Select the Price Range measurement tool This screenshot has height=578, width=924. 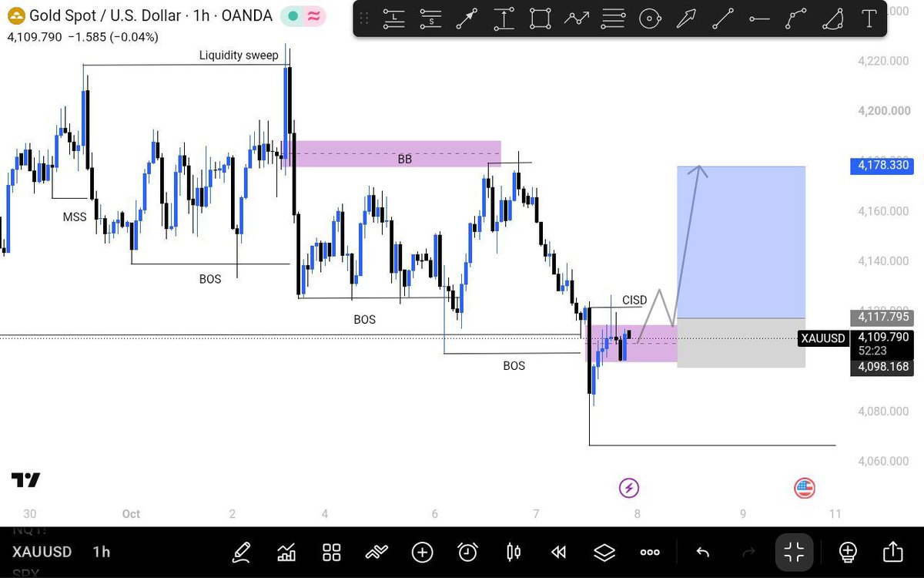click(504, 19)
